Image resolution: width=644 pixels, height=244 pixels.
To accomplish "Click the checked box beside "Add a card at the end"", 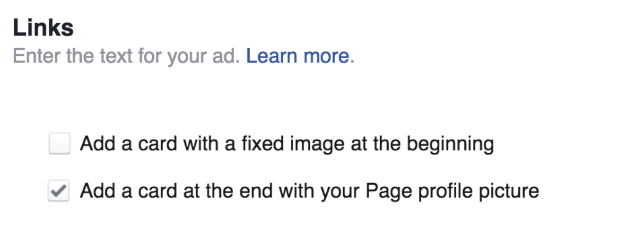I will click(59, 191).
